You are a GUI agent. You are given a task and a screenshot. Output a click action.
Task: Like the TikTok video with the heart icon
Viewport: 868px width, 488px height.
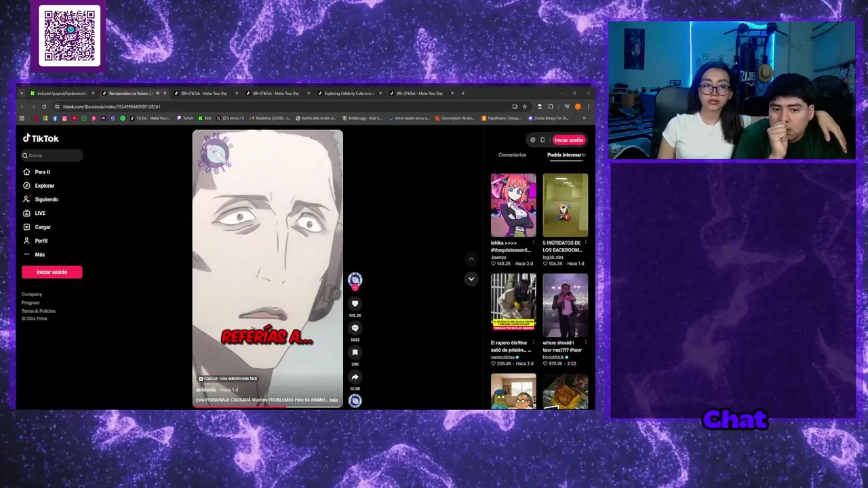click(x=355, y=304)
